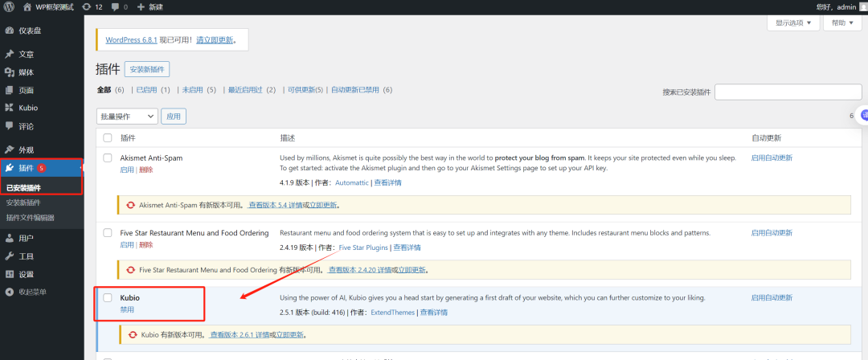This screenshot has width=868, height=360.
Task: Focus the 搜索已安装插件 search field
Action: [788, 92]
